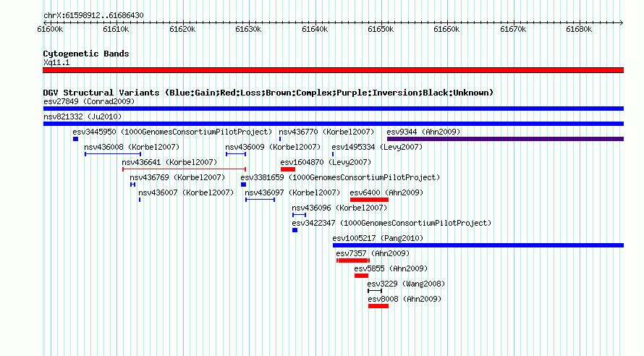Click the 61610k ruler tick label

click(x=116, y=29)
